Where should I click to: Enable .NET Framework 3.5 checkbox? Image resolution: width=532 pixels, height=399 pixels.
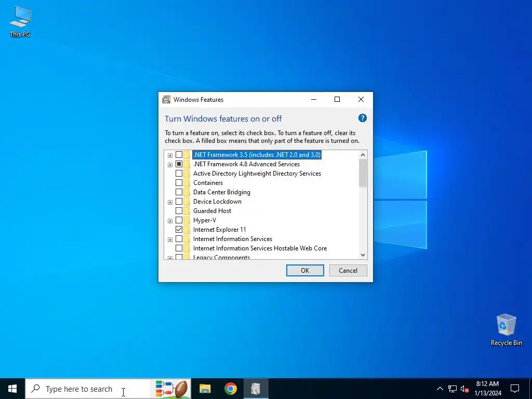click(x=179, y=155)
